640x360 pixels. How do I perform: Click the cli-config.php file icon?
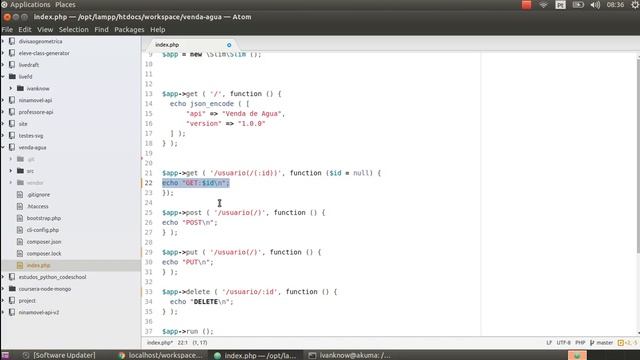[x=20, y=230]
